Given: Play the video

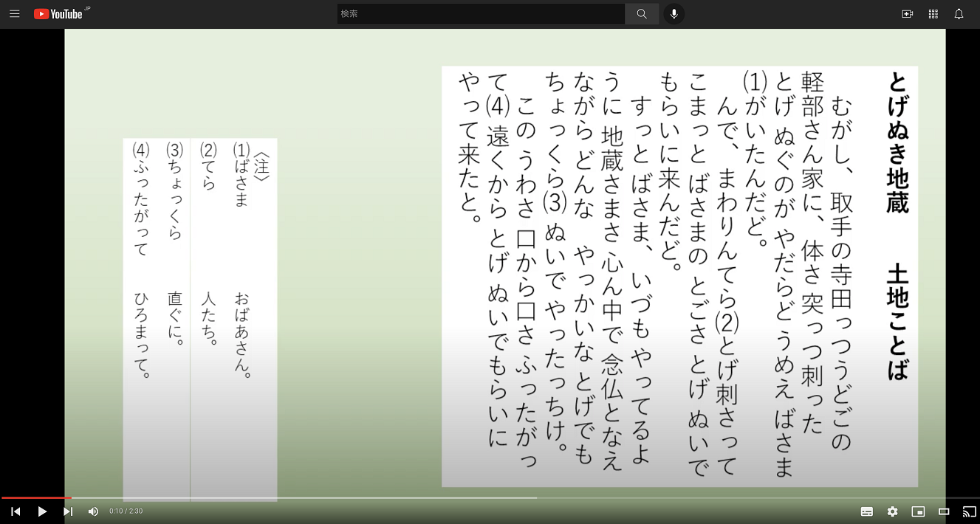Looking at the screenshot, I should (x=42, y=511).
